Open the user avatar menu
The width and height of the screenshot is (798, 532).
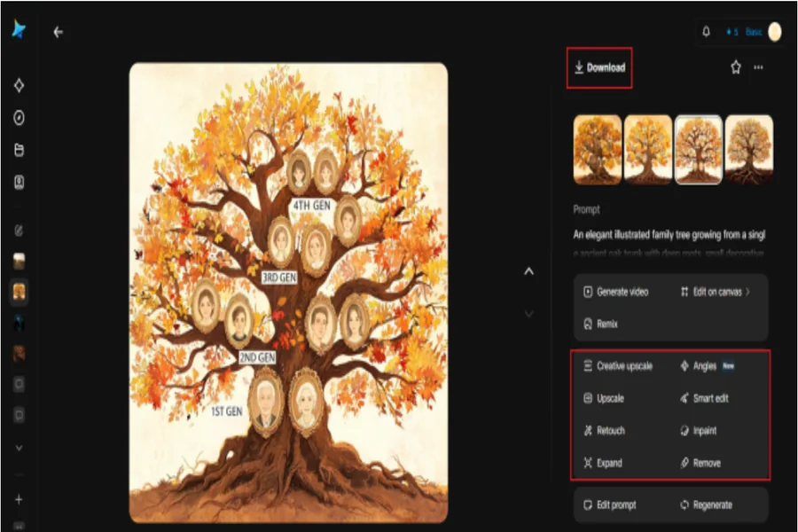tap(775, 32)
